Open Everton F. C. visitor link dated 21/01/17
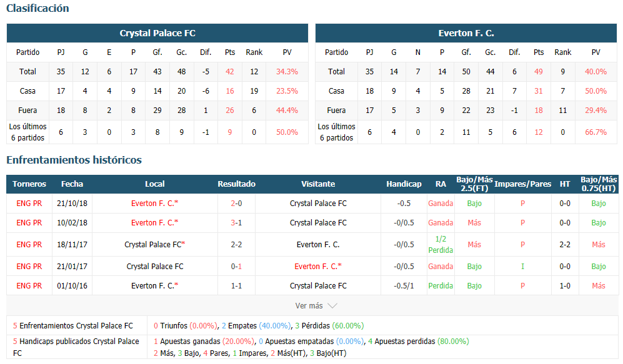This screenshot has height=364, width=623. tap(318, 267)
